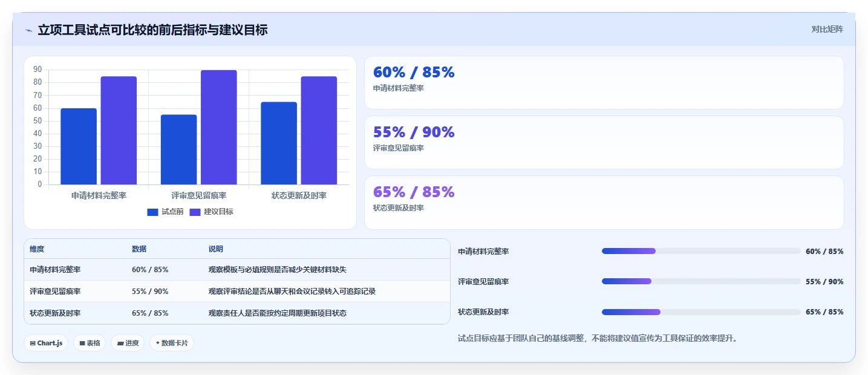Click the 申请材料完整率 chart axis label

pyautogui.click(x=99, y=196)
